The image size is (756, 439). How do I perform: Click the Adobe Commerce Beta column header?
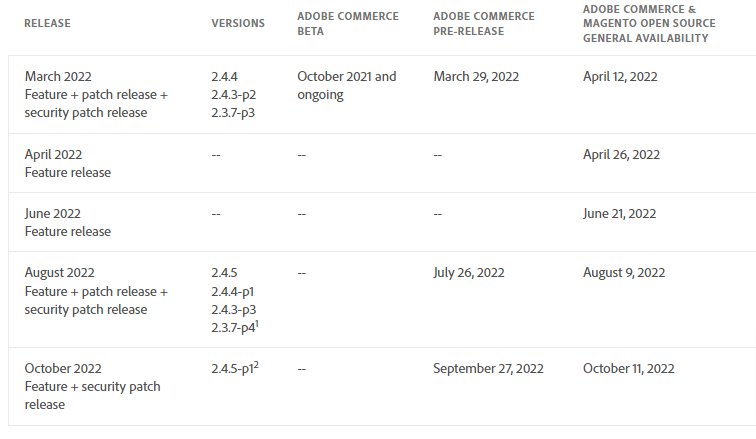click(348, 23)
